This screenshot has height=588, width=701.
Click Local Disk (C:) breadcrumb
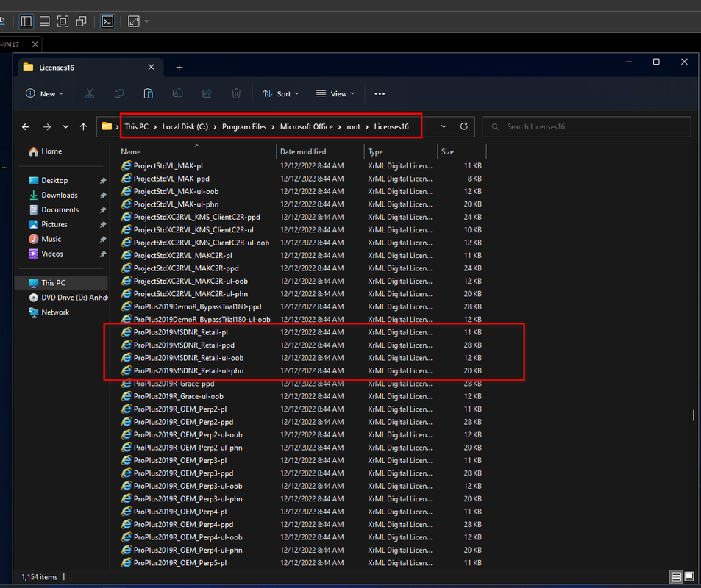pyautogui.click(x=185, y=127)
